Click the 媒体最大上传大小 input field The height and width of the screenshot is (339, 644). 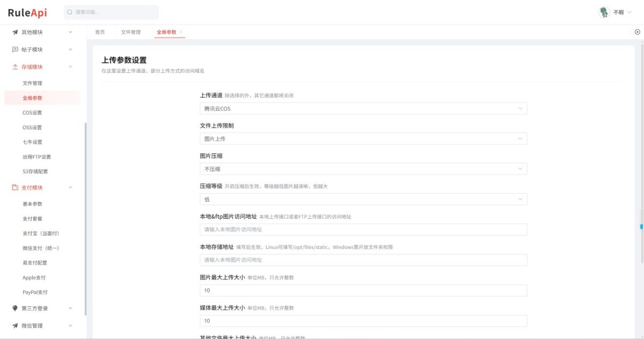(x=363, y=321)
